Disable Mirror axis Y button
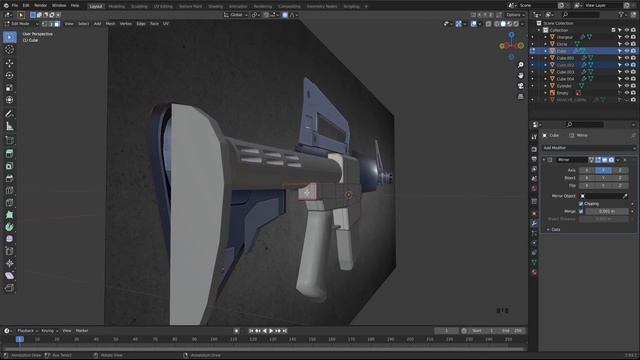The image size is (640, 360). click(x=603, y=170)
